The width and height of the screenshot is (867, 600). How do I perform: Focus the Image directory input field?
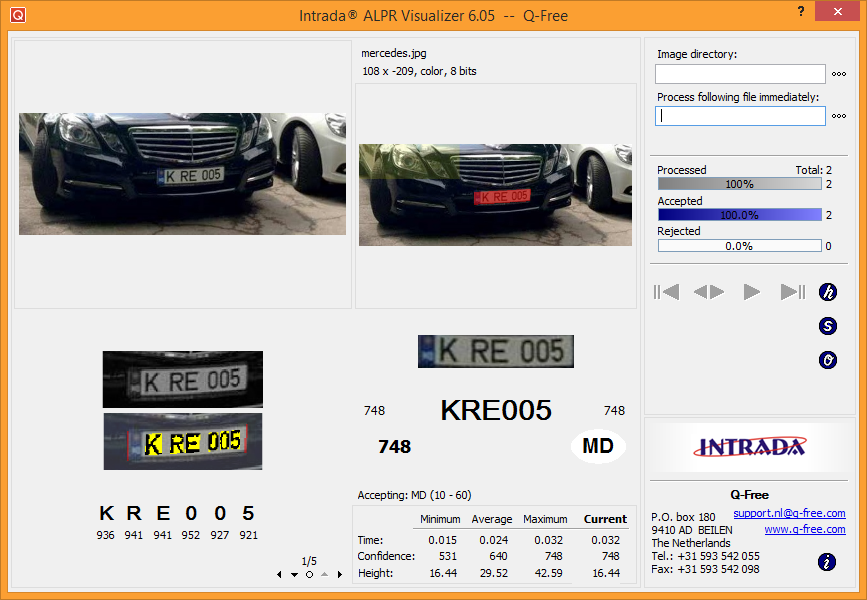[x=740, y=74]
